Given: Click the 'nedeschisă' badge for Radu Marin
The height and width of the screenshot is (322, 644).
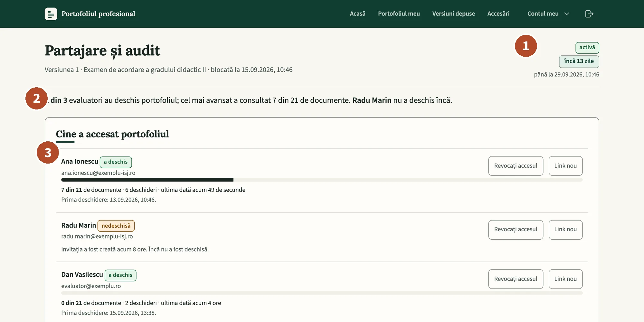Looking at the screenshot, I should click(x=116, y=226).
